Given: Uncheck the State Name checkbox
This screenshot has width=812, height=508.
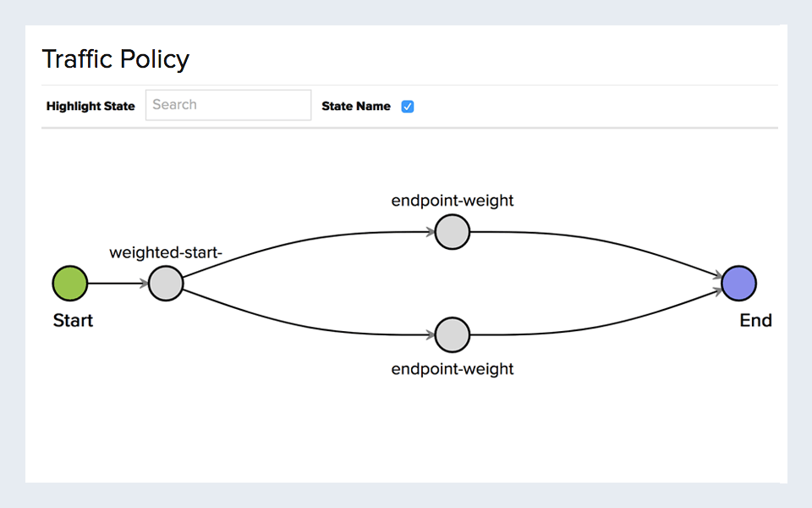Looking at the screenshot, I should click(408, 107).
